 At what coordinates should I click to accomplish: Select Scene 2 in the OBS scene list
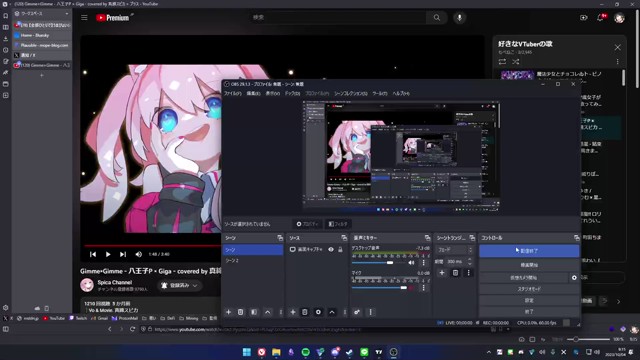pos(253,260)
